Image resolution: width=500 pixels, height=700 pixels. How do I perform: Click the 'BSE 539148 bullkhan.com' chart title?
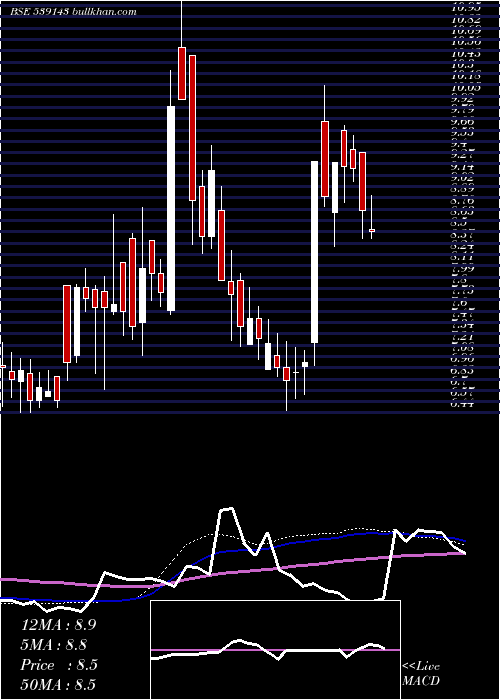[x=73, y=11]
